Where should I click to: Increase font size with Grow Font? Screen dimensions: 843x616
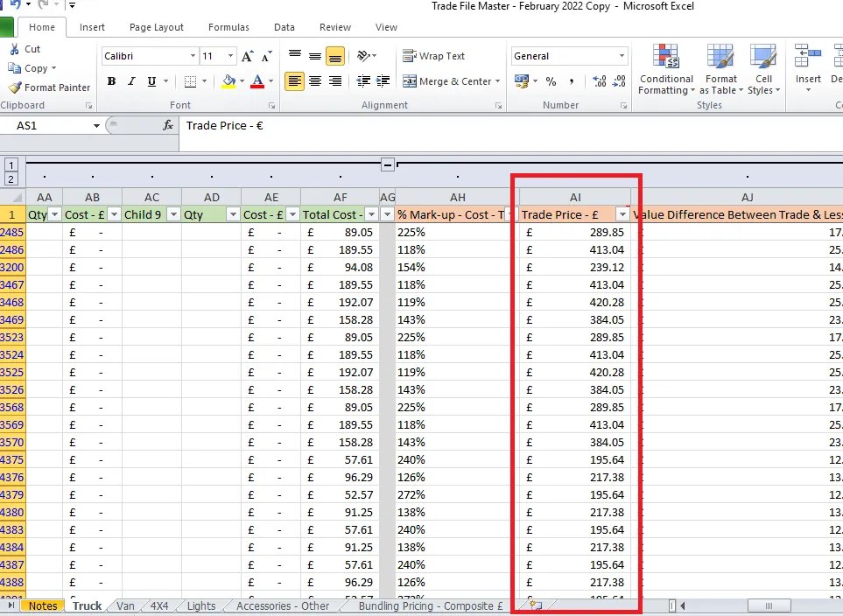248,56
